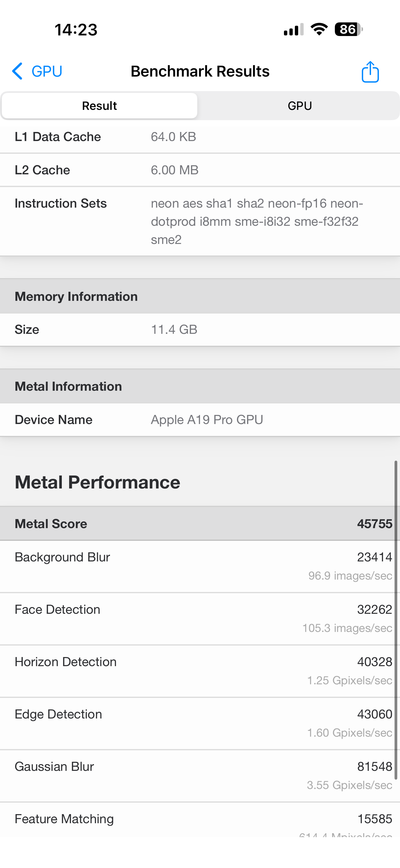Tap the share icon
Viewport: 400px width, 868px height.
(370, 72)
